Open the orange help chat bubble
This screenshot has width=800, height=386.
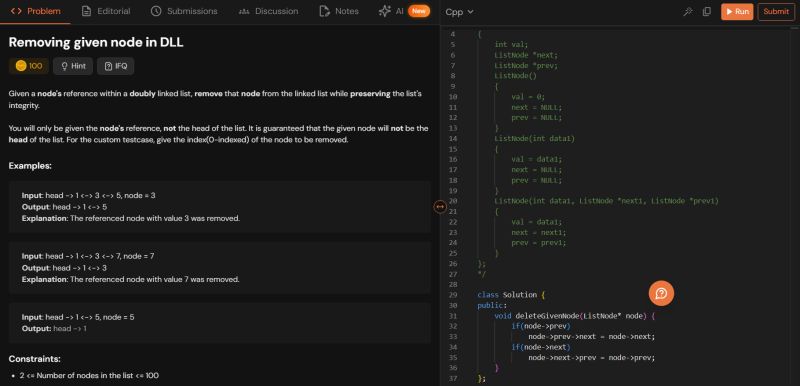[x=661, y=293]
